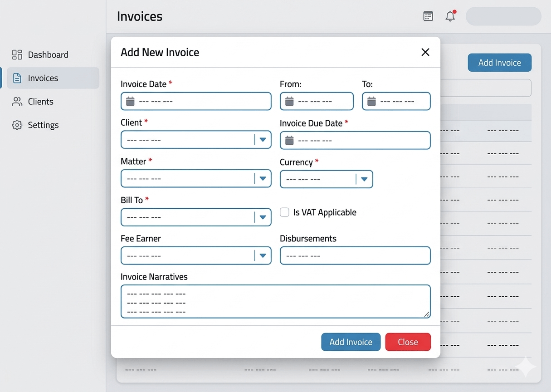Click the notification bell icon
Viewport: 551px width, 392px height.
[450, 16]
